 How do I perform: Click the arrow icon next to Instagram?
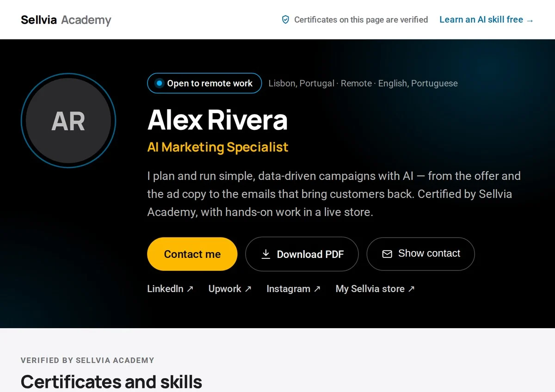(x=317, y=289)
